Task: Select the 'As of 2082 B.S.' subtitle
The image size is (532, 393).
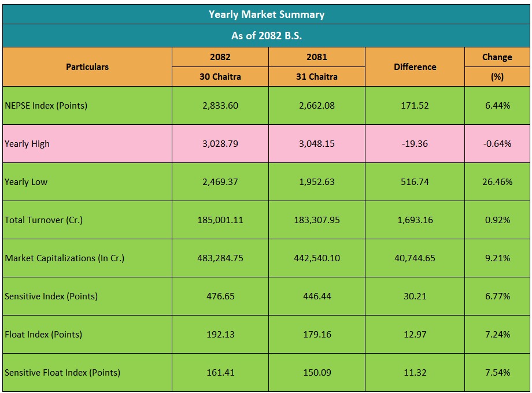Action: coord(266,36)
